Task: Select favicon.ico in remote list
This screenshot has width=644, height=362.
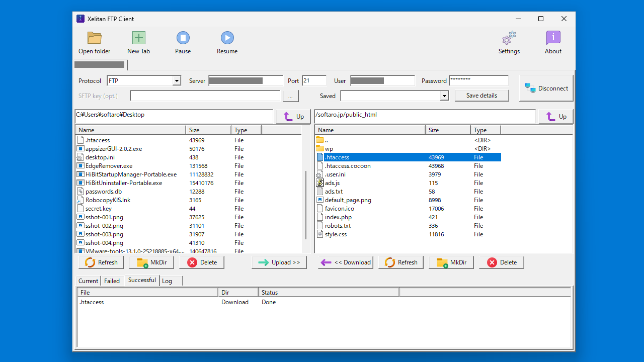Action: click(340, 209)
